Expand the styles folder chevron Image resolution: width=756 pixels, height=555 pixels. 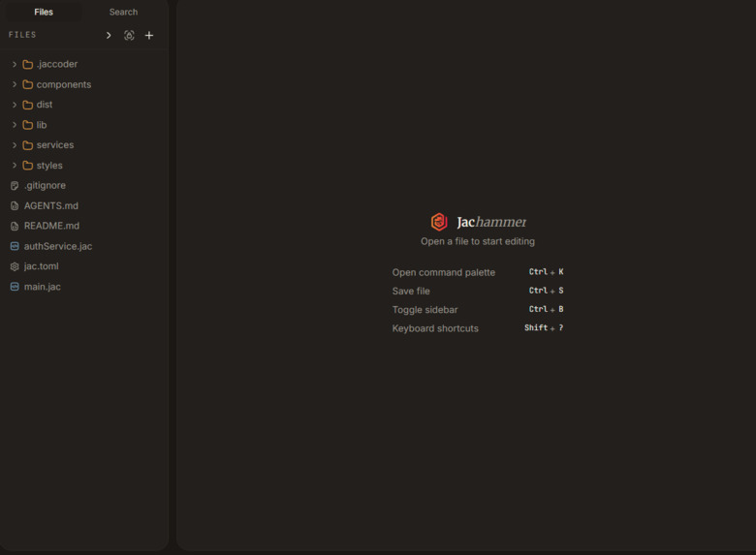click(15, 166)
